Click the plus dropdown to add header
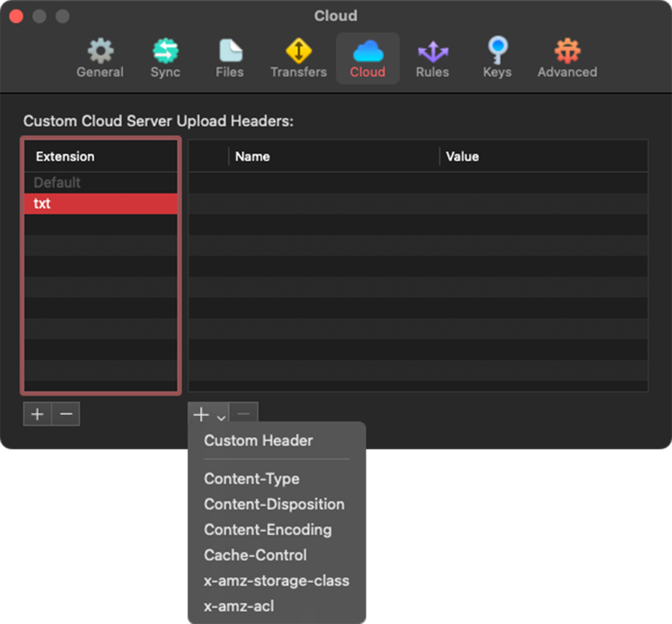672x624 pixels. [x=209, y=414]
